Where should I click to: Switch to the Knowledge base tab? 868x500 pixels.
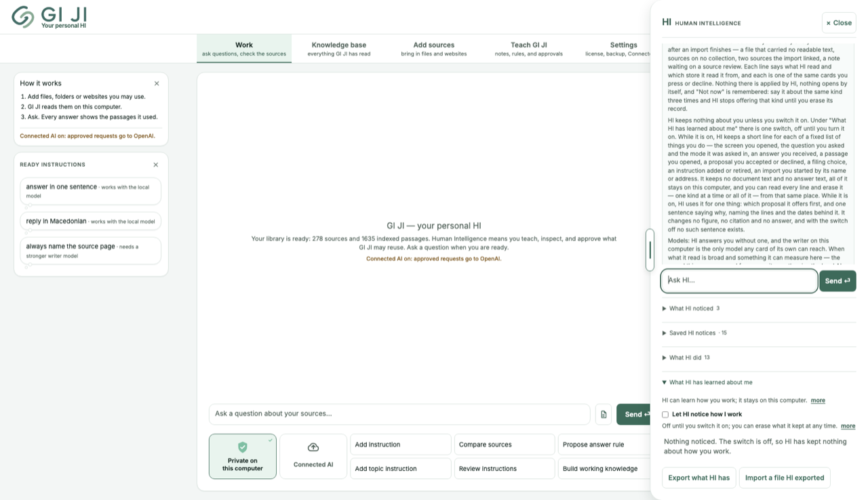pos(339,49)
